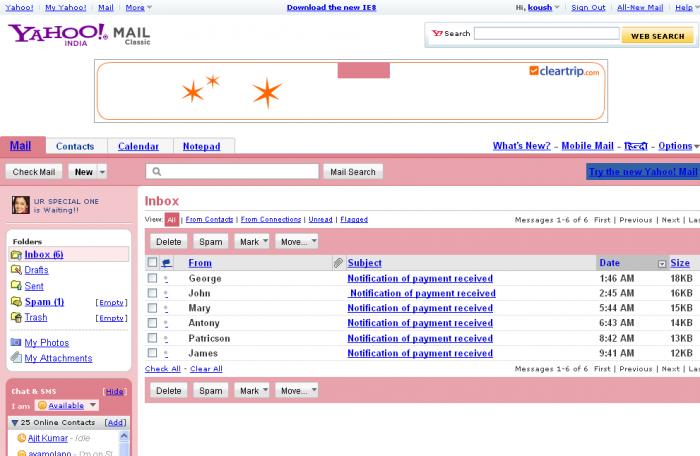This screenshot has height=456, width=700.
Task: Click the Check Mail button
Action: coord(34,172)
